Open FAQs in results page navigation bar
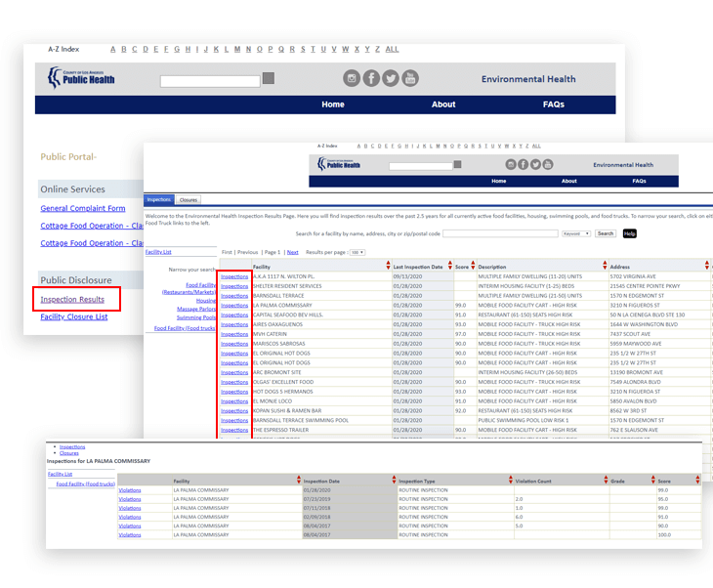Image resolution: width=713 pixels, height=588 pixels. 639,181
